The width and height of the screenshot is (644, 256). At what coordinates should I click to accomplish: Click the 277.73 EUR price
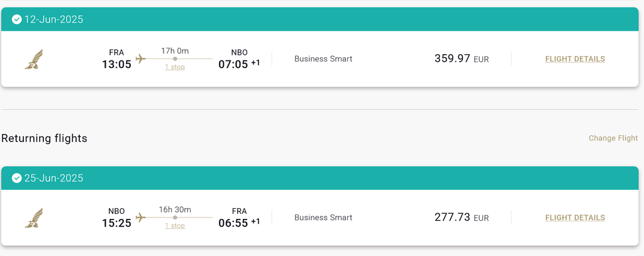click(x=462, y=218)
